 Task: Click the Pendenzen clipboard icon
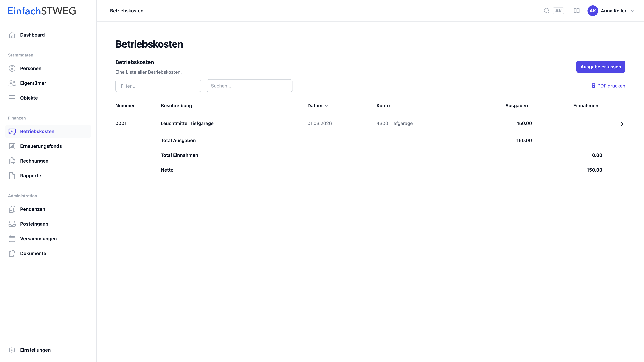pyautogui.click(x=12, y=209)
